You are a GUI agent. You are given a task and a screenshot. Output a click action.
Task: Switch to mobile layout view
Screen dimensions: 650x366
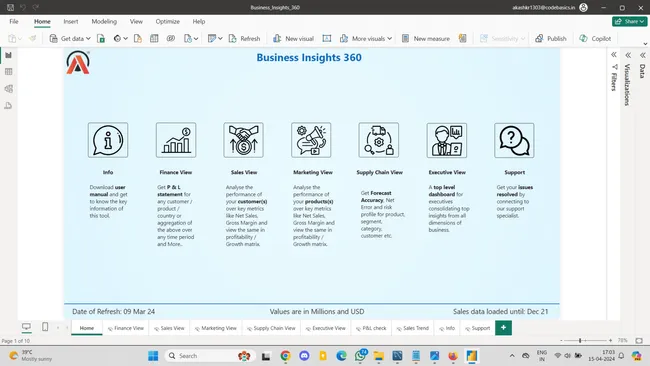point(45,327)
